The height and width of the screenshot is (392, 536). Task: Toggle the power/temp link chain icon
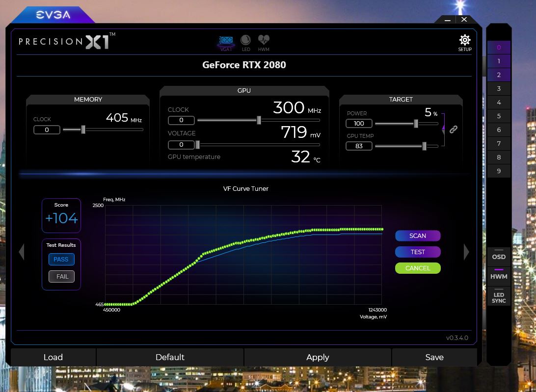pos(453,129)
